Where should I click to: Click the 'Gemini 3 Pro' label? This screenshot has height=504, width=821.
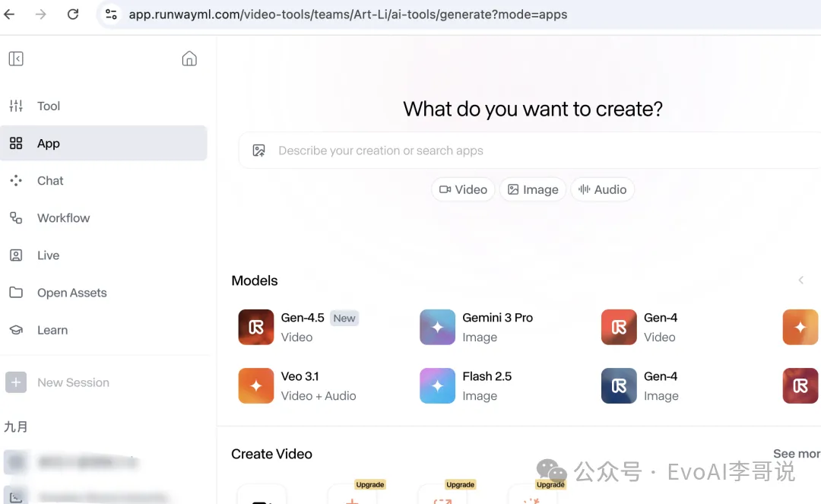pos(497,318)
